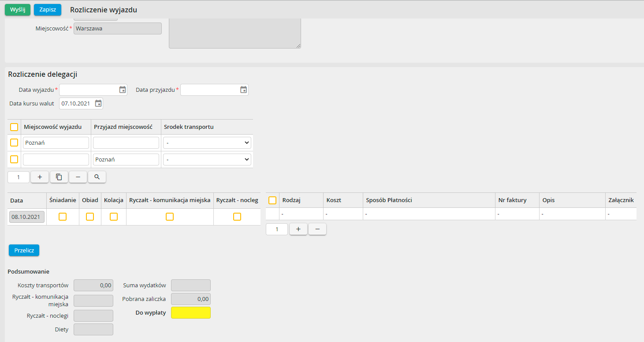
Task: Click the Ryczałt - noclegi summary field
Action: click(x=93, y=316)
